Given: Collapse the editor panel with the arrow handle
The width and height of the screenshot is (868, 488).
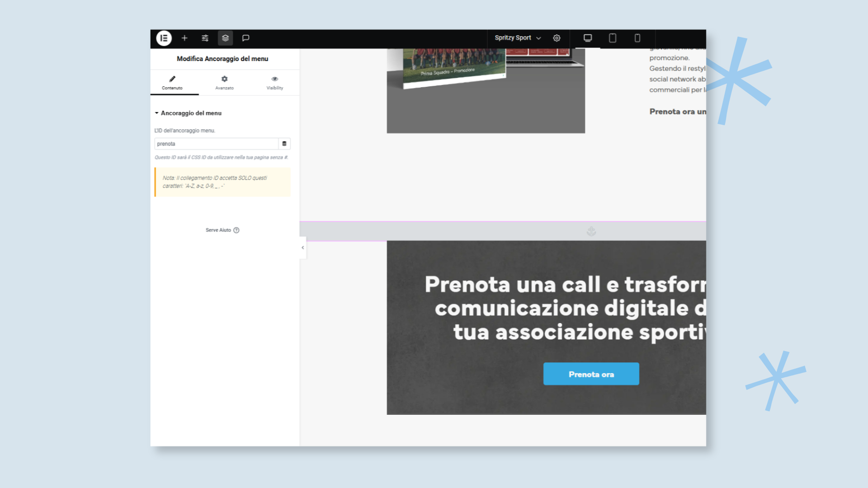Looking at the screenshot, I should [303, 248].
